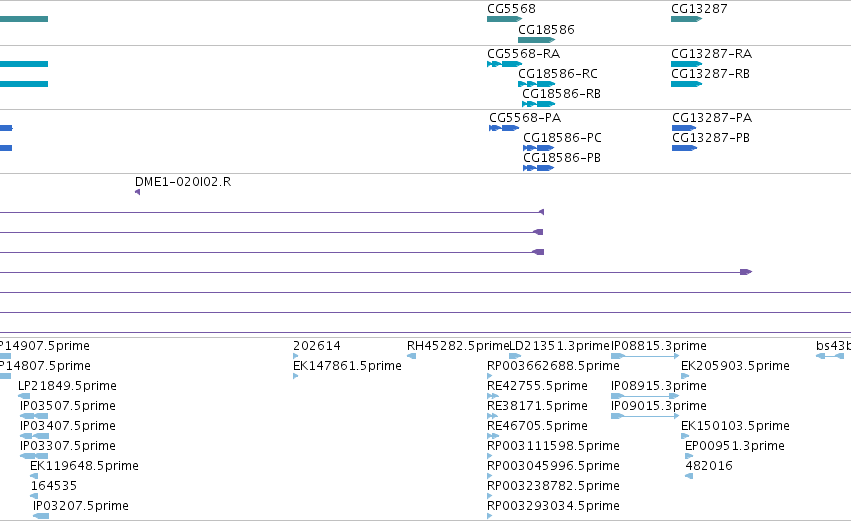
Task: Select EST label IP08915.3prime
Action: point(659,386)
